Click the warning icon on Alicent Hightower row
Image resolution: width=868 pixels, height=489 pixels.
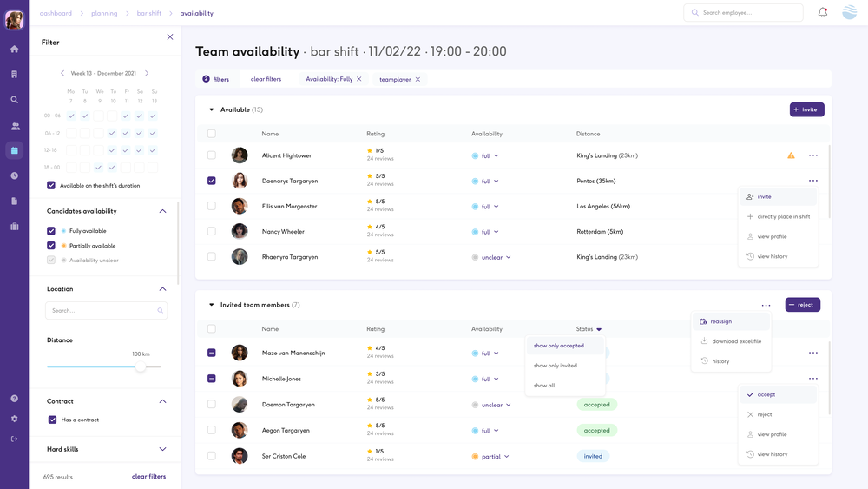click(791, 155)
